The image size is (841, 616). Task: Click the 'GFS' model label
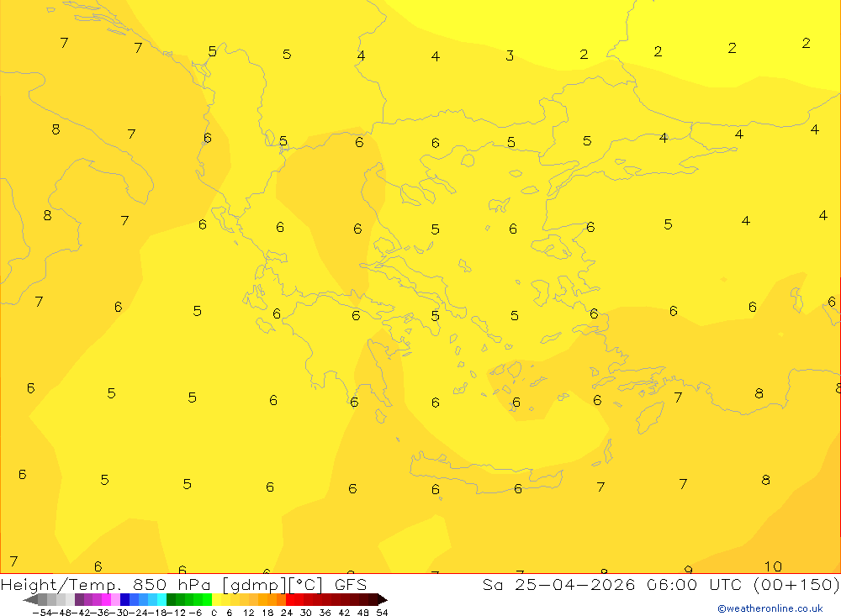pyautogui.click(x=350, y=584)
